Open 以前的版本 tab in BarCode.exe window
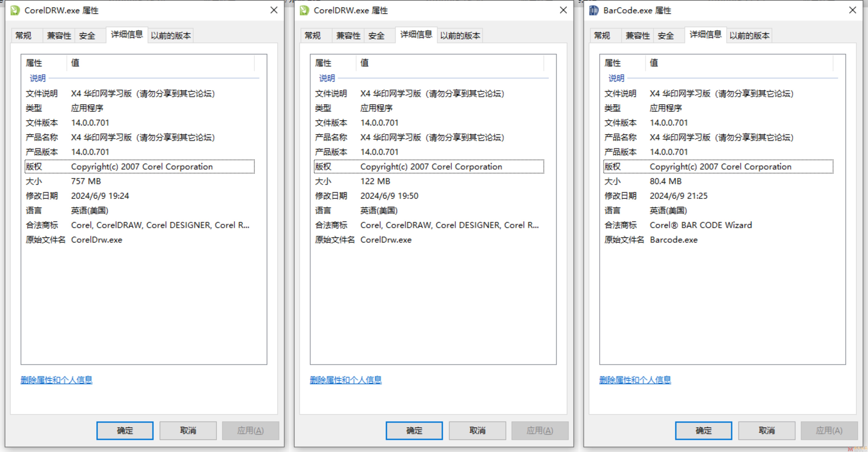The height and width of the screenshot is (452, 868). click(x=749, y=35)
